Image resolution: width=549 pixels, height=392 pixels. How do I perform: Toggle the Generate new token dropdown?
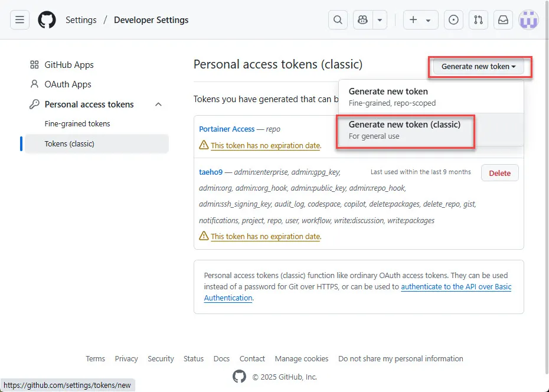click(x=478, y=66)
